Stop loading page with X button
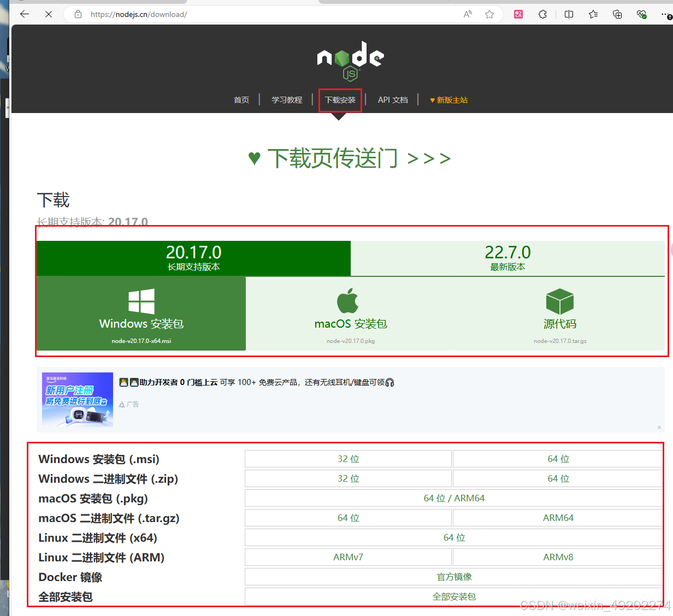 (49, 14)
